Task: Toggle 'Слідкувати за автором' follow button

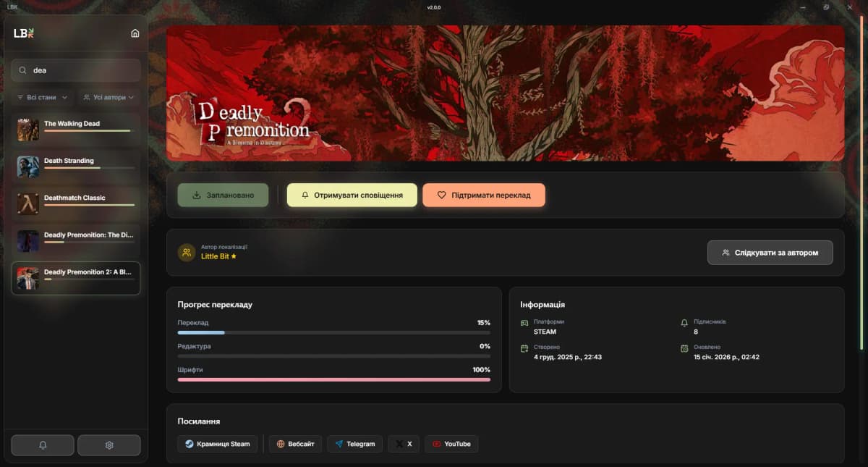Action: [770, 253]
